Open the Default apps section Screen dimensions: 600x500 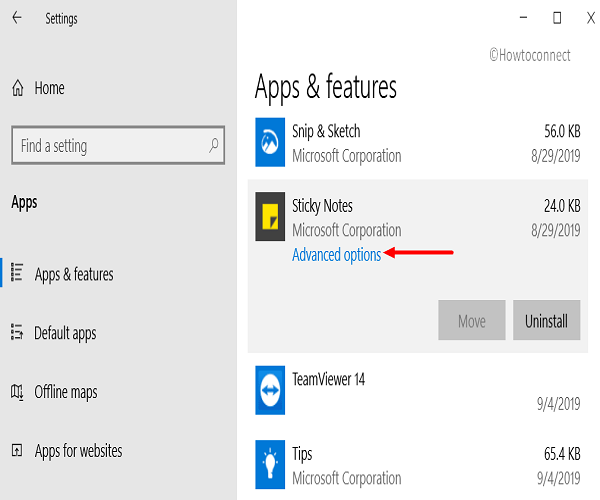tap(65, 333)
